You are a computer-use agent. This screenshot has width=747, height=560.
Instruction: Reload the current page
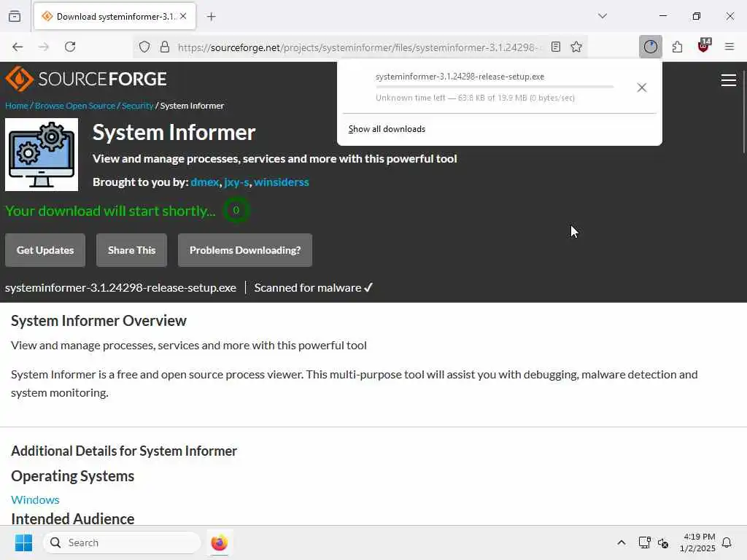pyautogui.click(x=70, y=47)
